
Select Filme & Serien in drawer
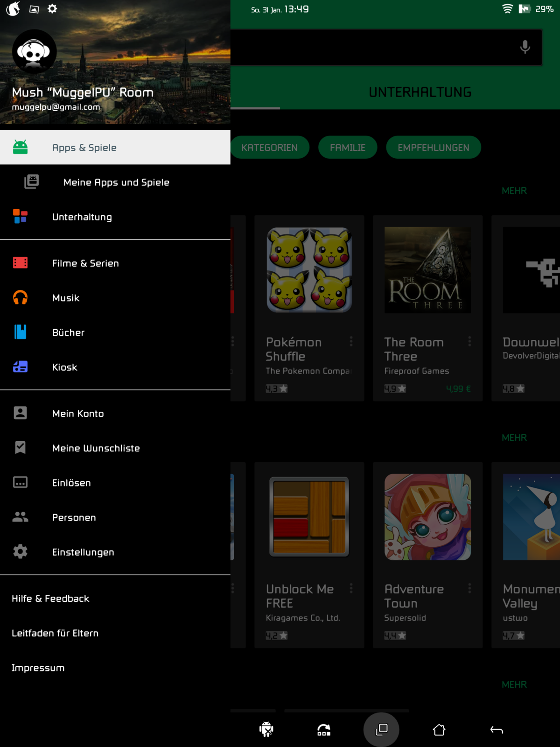click(85, 263)
